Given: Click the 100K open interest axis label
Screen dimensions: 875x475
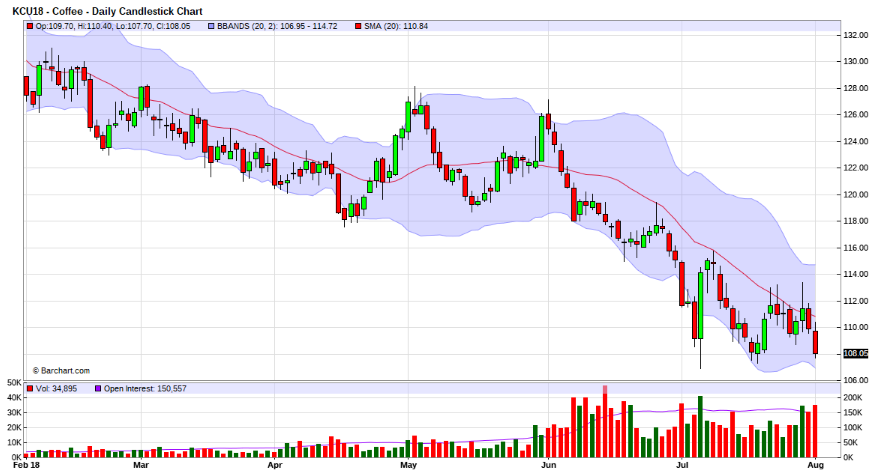Looking at the screenshot, I should [x=853, y=428].
